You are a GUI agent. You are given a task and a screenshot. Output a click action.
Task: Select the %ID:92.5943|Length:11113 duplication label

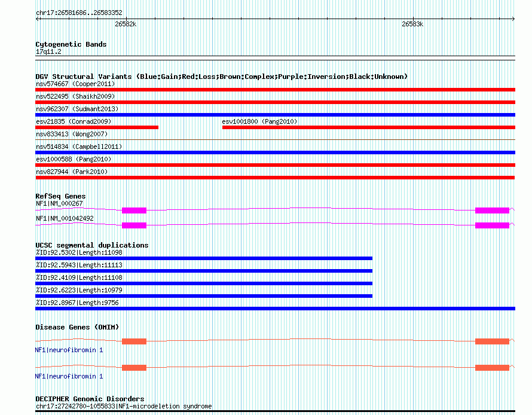click(79, 265)
